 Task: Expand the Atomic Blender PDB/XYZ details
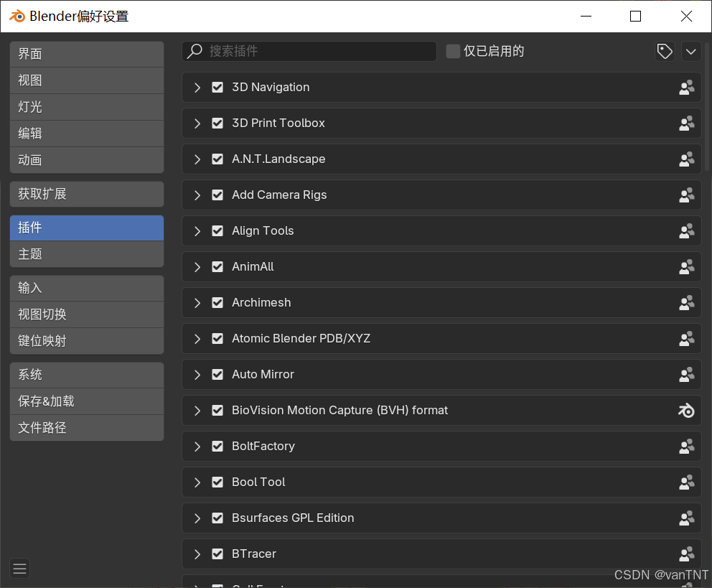coord(197,338)
